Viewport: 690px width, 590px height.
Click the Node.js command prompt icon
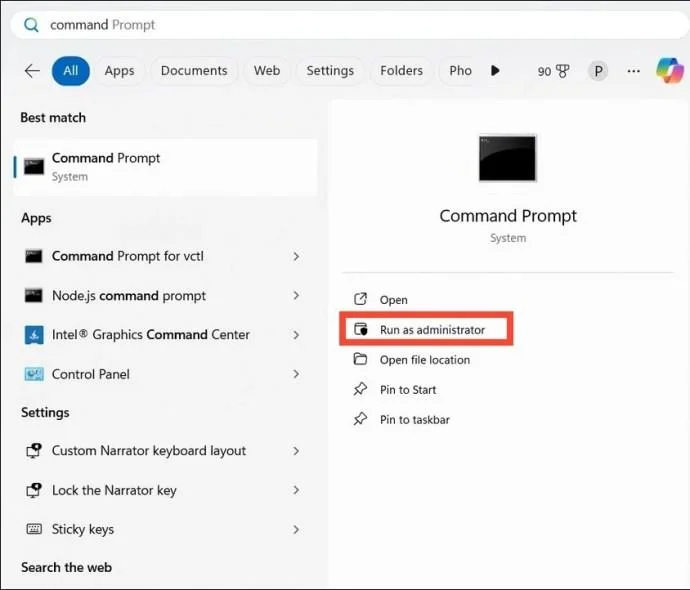[x=34, y=296]
